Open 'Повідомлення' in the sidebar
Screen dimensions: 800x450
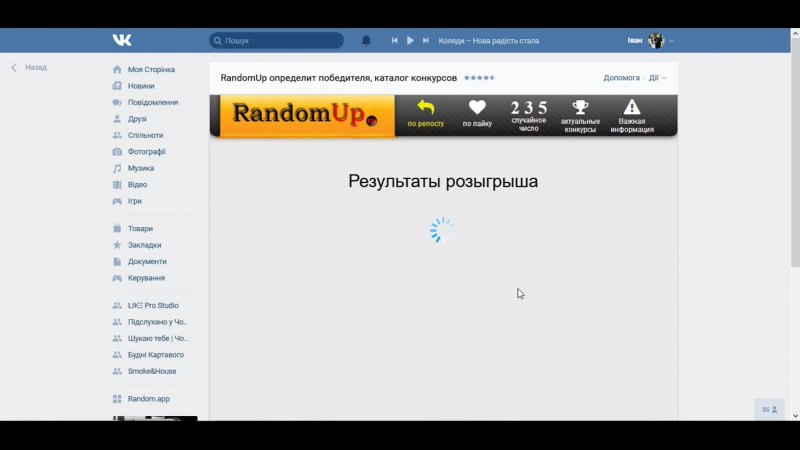[x=152, y=102]
